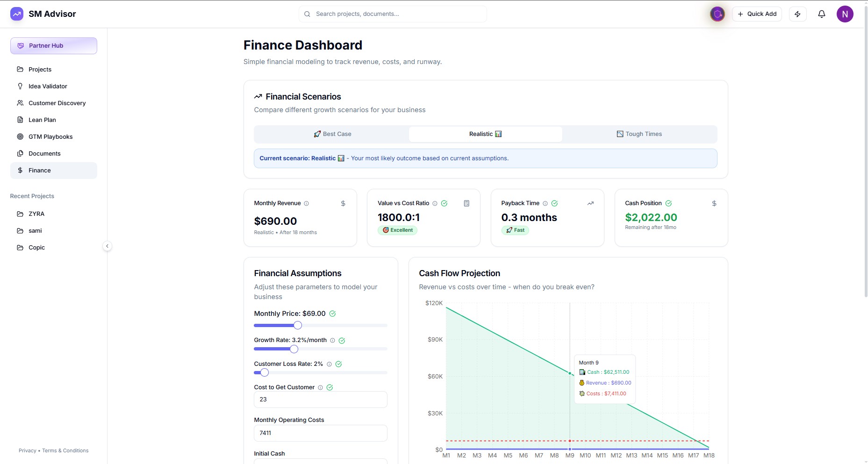Click the purple hexagon badge icon
This screenshot has width=868, height=464.
click(x=717, y=14)
